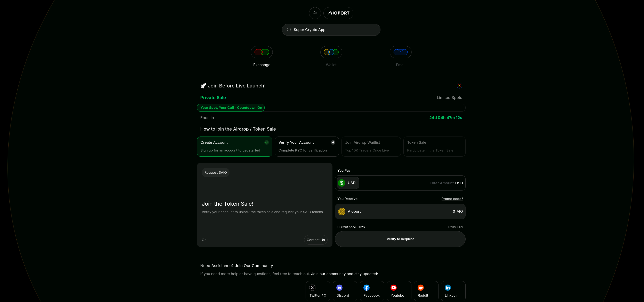Click the Contact Us button
The width and height of the screenshot is (644, 302).
click(x=315, y=240)
